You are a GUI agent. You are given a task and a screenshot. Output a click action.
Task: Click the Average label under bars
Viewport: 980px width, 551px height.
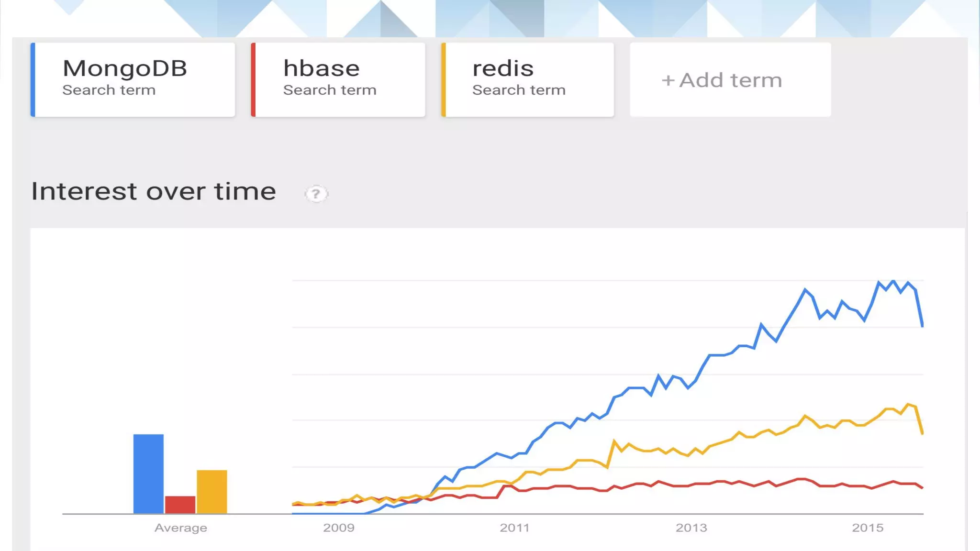tap(181, 528)
